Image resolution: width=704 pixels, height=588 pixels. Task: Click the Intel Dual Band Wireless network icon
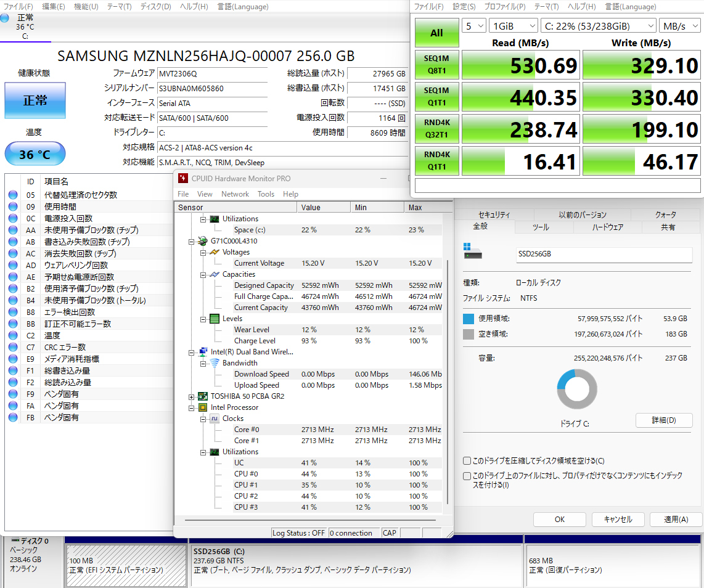pyautogui.click(x=203, y=352)
